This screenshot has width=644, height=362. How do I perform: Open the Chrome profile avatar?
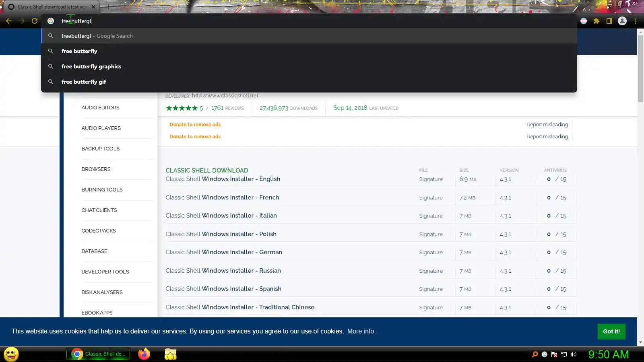click(622, 21)
